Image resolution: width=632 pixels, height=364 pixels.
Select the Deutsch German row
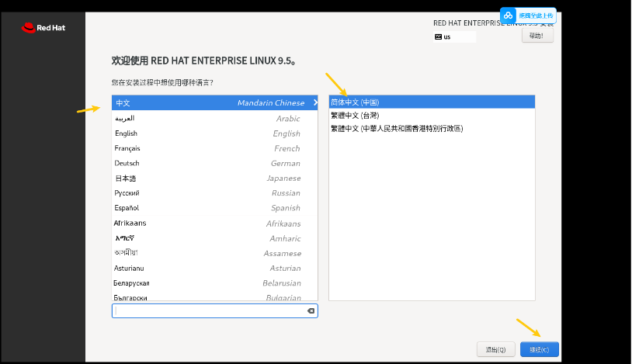point(215,163)
